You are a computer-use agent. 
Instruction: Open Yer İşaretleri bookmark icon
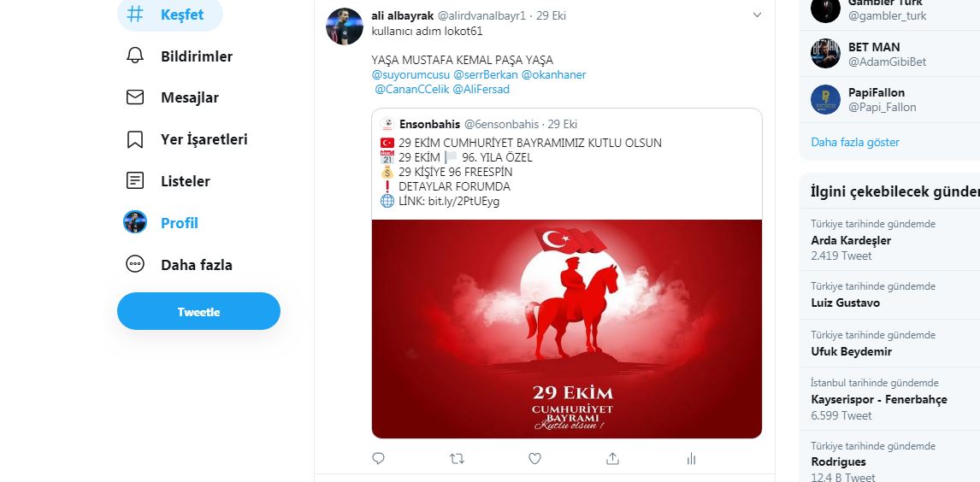(x=135, y=139)
